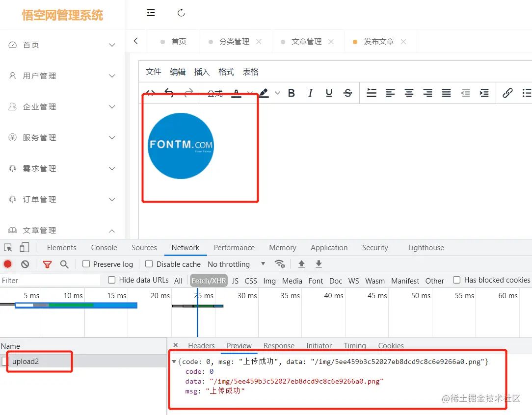Viewport: 532px width, 415px height.
Task: Align text center
Action: (x=409, y=93)
